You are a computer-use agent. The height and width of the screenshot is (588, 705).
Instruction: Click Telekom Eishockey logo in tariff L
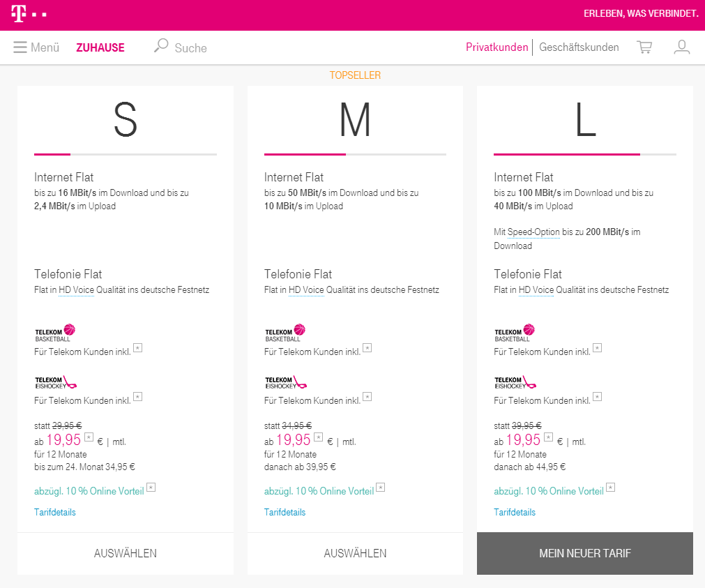[515, 382]
